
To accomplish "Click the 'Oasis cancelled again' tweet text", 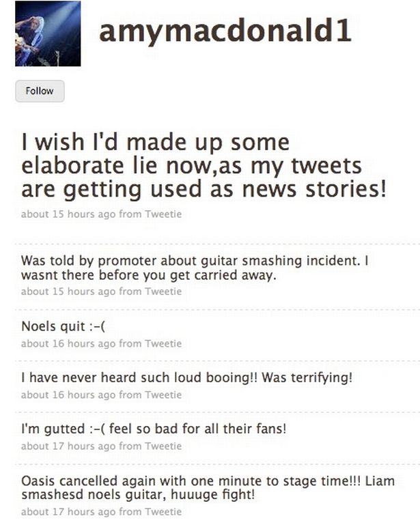I will click(x=208, y=487).
